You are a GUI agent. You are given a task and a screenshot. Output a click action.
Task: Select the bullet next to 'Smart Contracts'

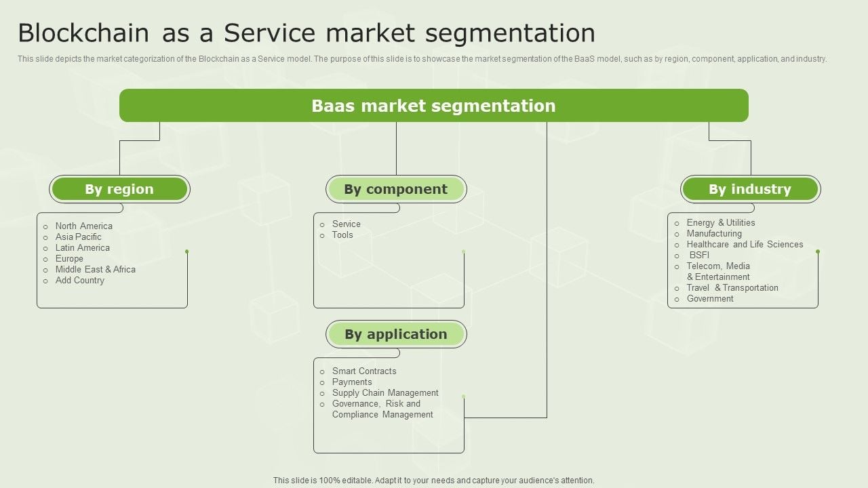[321, 371]
